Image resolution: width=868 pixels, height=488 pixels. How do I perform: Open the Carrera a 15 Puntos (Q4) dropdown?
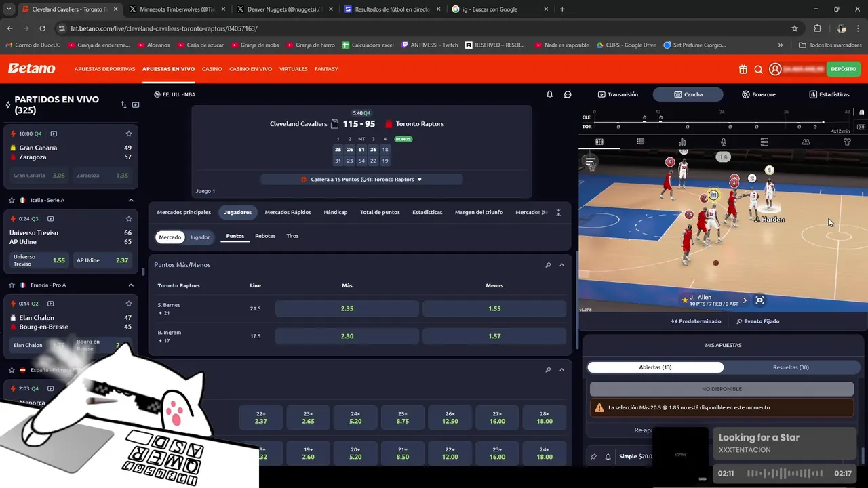click(x=361, y=180)
